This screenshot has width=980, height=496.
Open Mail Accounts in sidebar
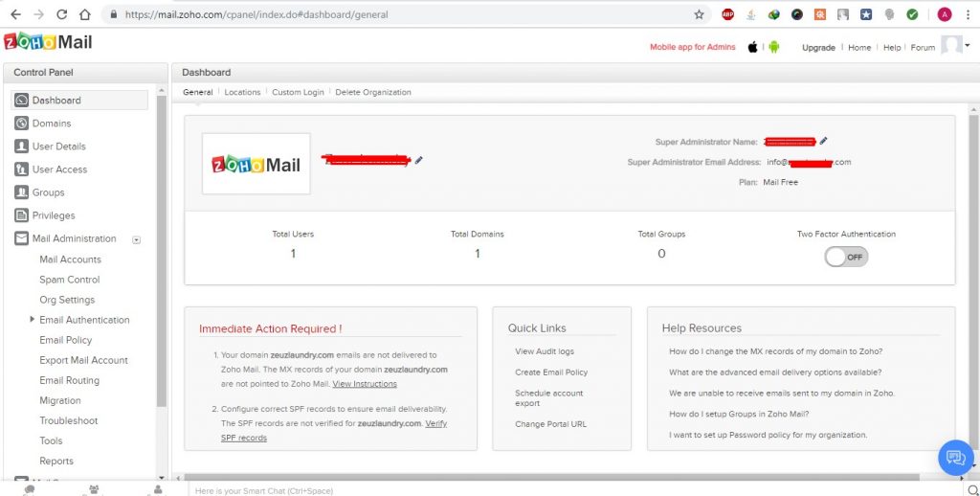tap(70, 259)
